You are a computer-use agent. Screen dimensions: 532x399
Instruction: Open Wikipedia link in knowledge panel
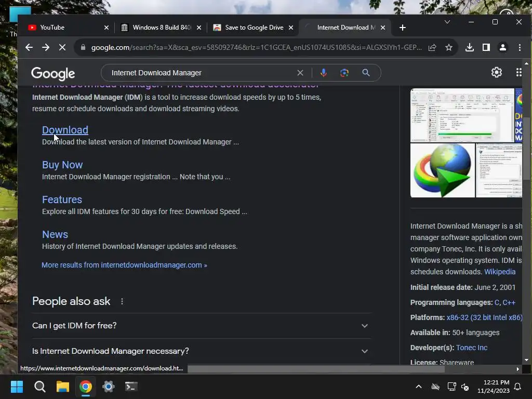point(500,272)
